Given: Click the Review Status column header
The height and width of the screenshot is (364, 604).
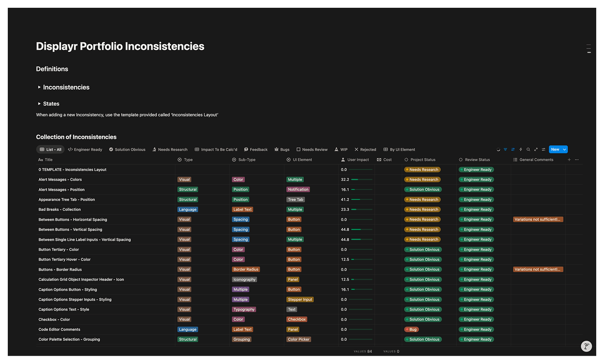Looking at the screenshot, I should [474, 160].
